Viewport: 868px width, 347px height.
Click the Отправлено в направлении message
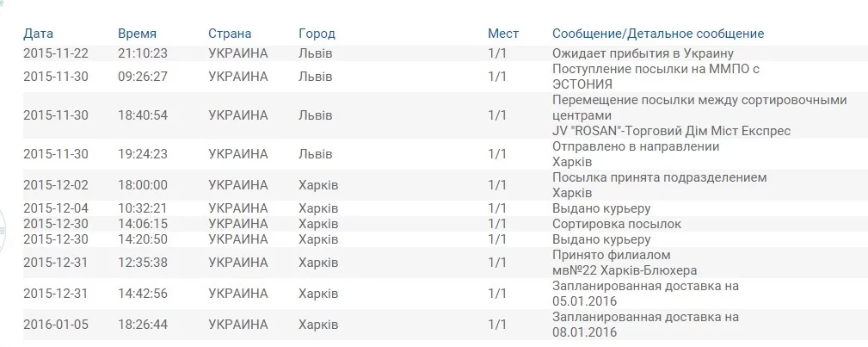click(636, 146)
